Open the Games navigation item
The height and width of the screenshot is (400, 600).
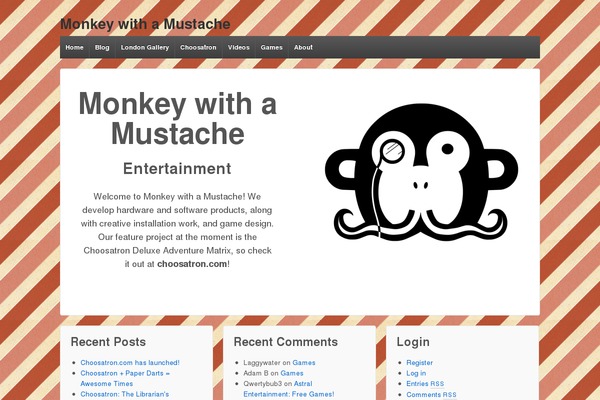tap(271, 47)
